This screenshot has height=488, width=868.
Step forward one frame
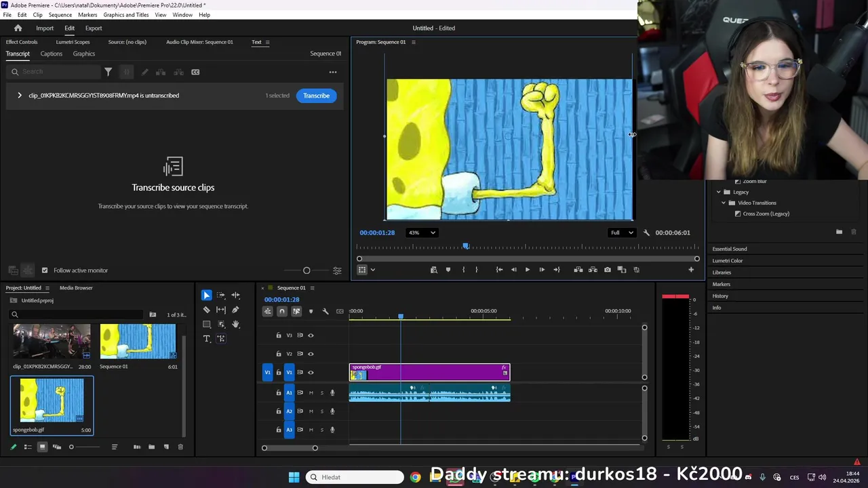(x=542, y=270)
